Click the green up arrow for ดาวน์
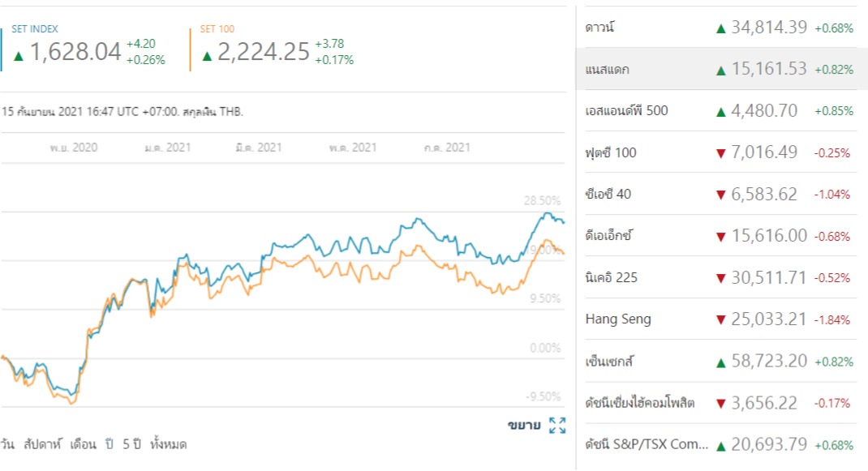This screenshot has width=868, height=471. 720,28
